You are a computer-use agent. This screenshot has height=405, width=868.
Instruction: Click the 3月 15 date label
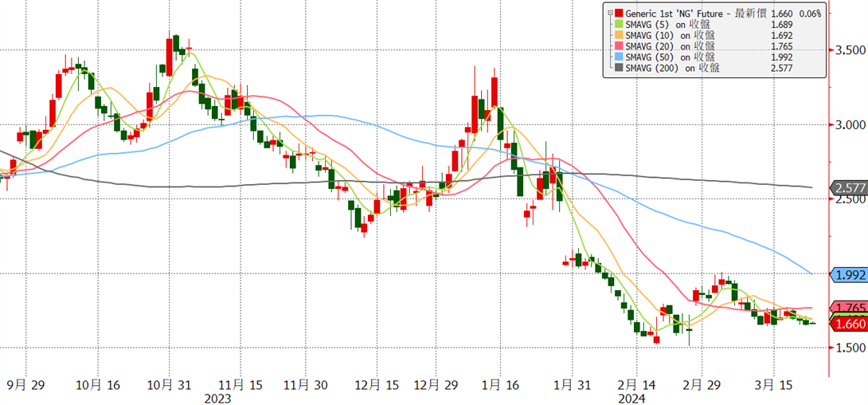772,384
